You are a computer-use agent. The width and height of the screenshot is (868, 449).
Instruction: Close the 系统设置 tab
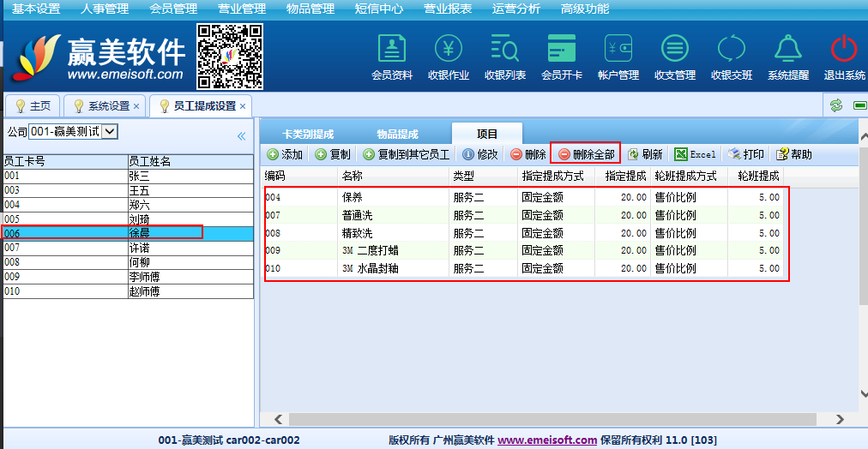[136, 106]
